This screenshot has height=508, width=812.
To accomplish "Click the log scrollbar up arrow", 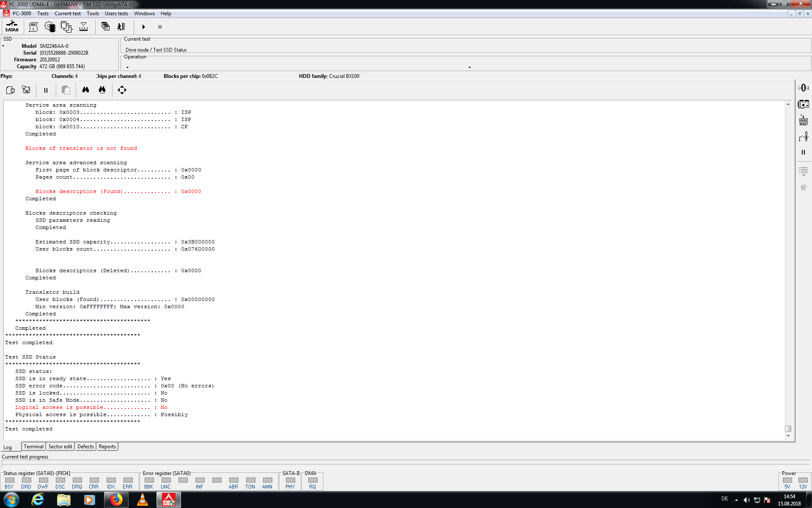I will pyautogui.click(x=788, y=104).
